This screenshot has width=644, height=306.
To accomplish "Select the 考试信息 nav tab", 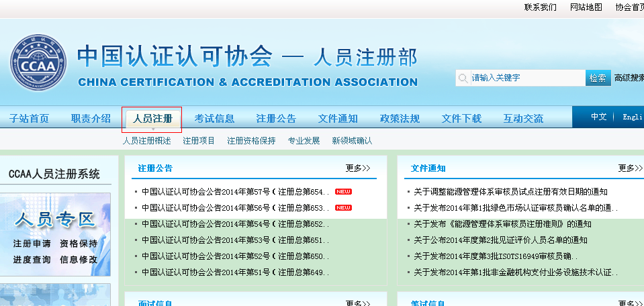I will tap(214, 119).
